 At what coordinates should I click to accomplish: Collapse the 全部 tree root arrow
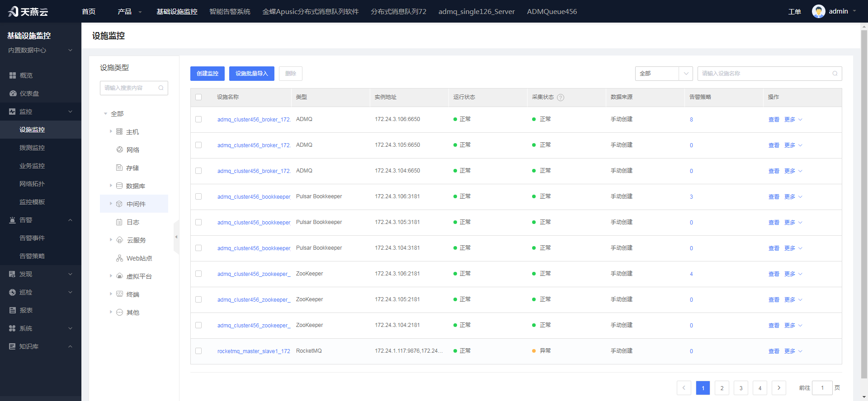point(105,114)
